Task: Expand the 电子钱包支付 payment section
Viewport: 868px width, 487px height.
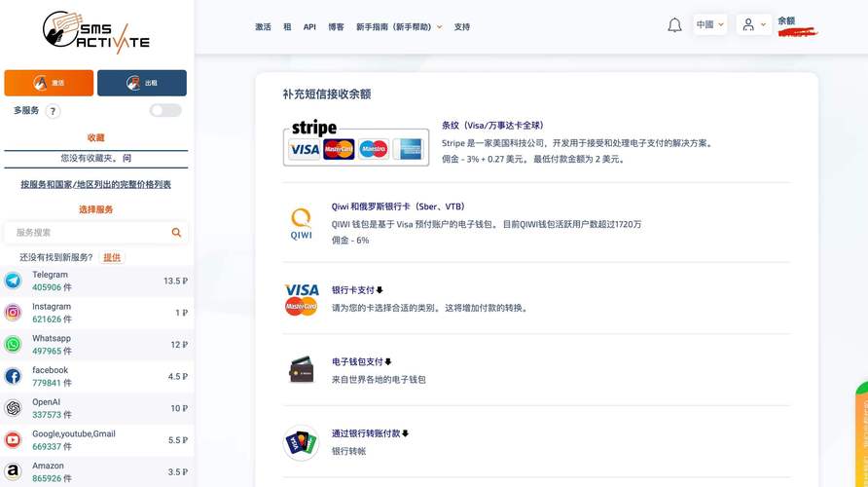Action: coord(361,361)
